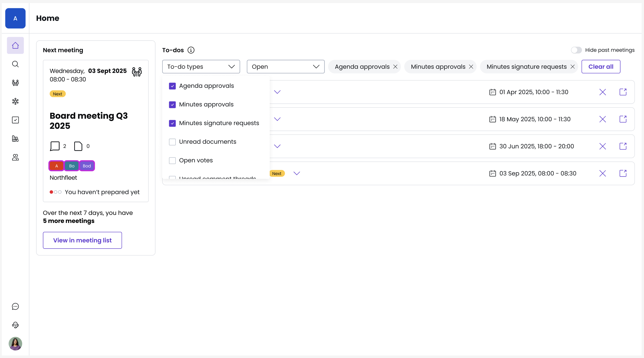Click the user profile avatar photo
Viewport: 644px width, 358px height.
[15, 343]
